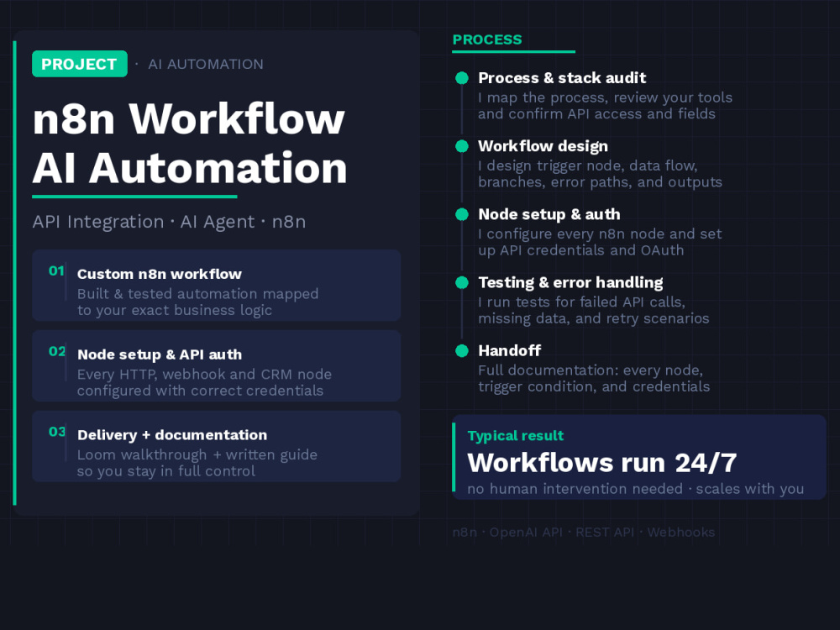Click the 03 number marker
Viewport: 840px width, 630px height.
pyautogui.click(x=57, y=432)
